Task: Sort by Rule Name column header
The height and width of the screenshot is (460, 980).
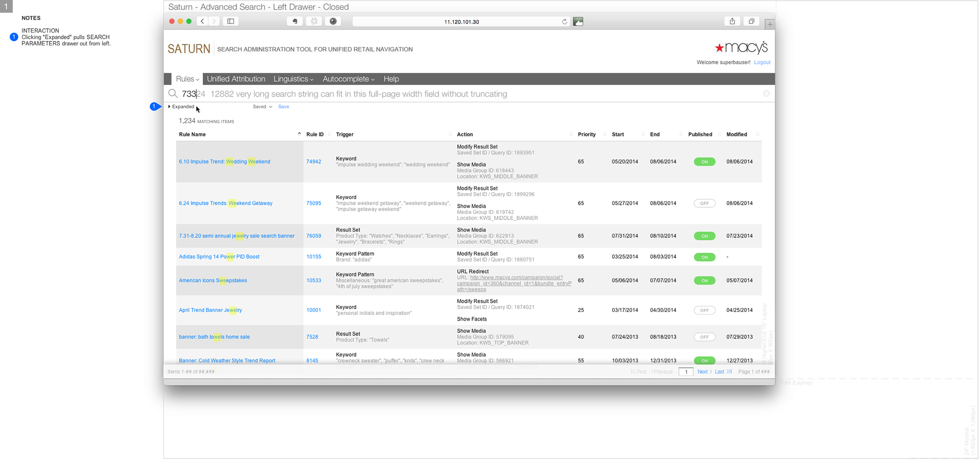Action: 192,134
